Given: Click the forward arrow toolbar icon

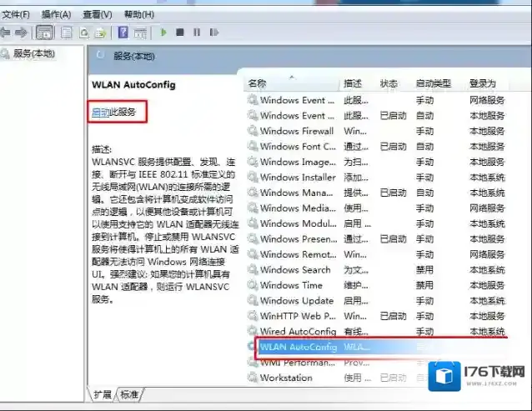Looking at the screenshot, I should (21, 33).
